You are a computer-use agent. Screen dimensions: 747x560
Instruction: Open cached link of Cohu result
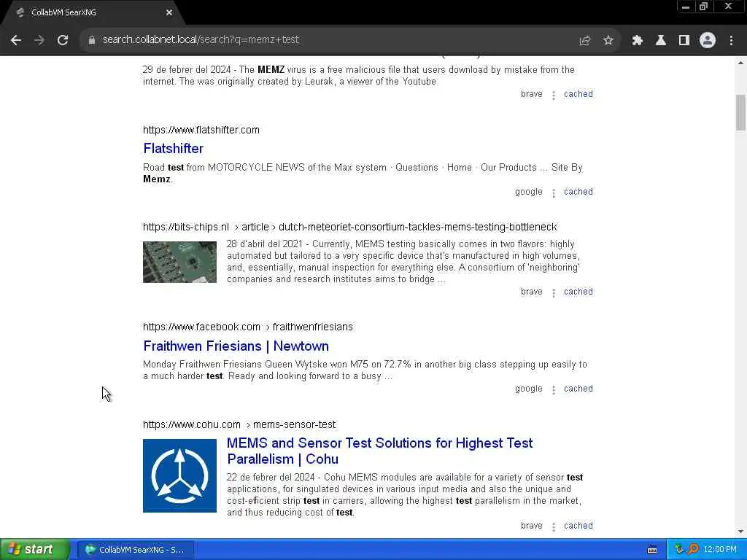(578, 526)
